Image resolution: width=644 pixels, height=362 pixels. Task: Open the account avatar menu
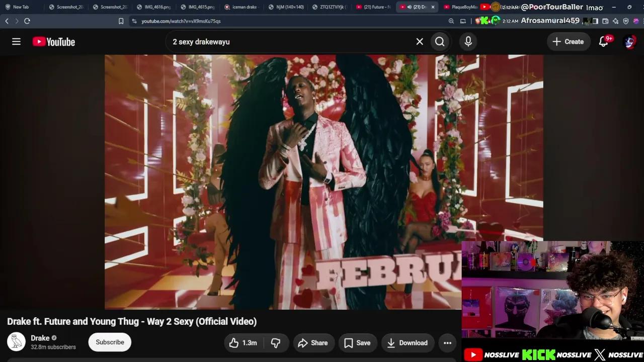pyautogui.click(x=629, y=42)
